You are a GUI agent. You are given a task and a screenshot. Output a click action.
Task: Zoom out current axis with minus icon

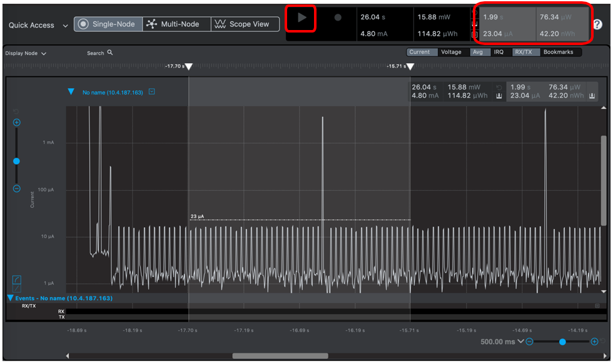click(x=16, y=188)
